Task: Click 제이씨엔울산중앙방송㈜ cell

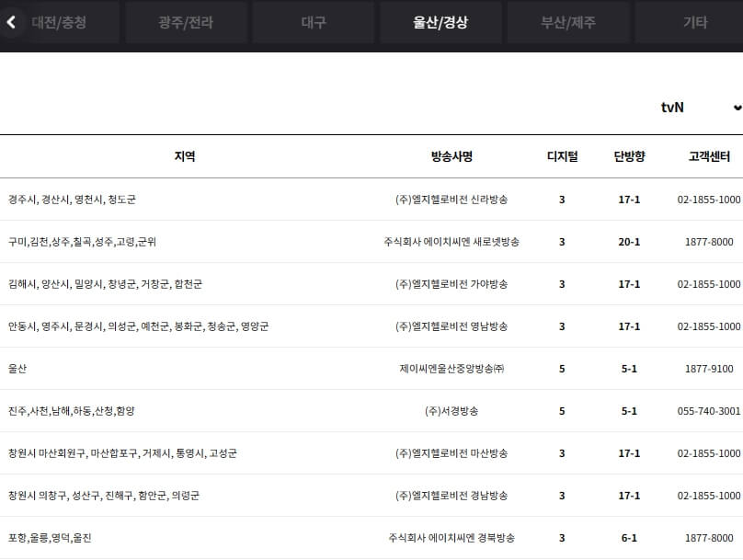Action: pyautogui.click(x=452, y=369)
